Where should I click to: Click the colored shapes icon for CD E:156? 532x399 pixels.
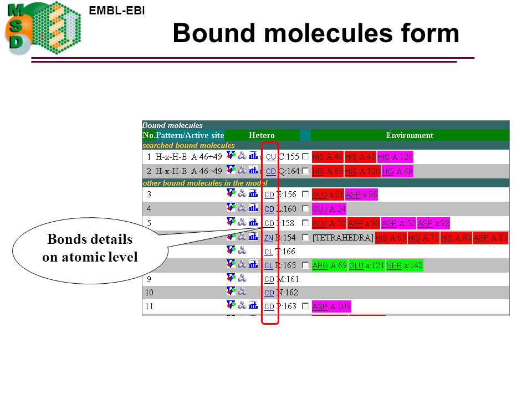(231, 193)
